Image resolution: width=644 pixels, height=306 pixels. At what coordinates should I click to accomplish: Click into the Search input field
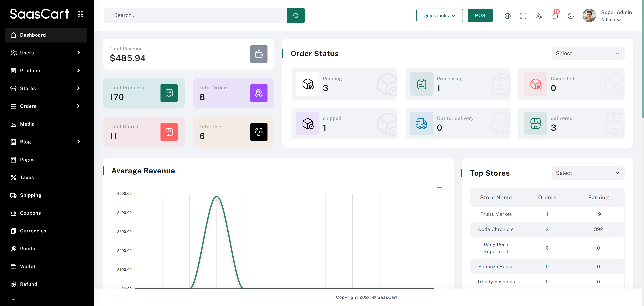point(195,15)
